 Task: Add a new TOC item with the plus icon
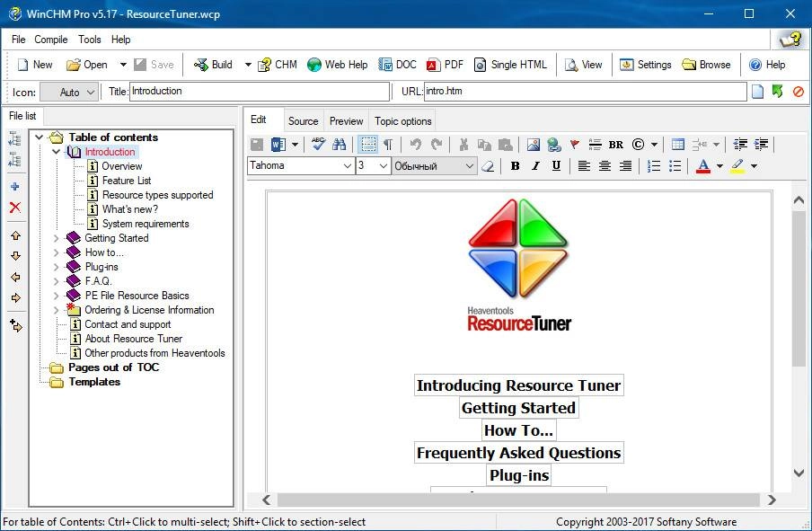15,187
